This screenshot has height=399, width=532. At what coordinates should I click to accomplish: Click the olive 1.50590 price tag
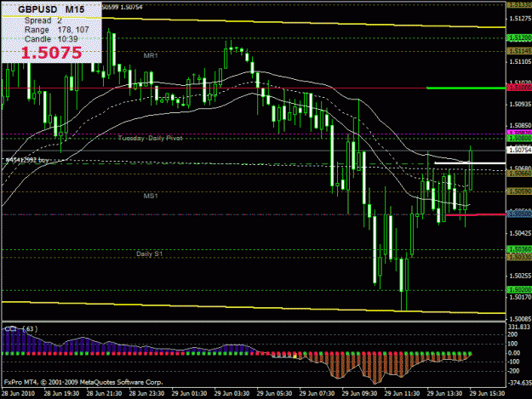click(x=519, y=191)
